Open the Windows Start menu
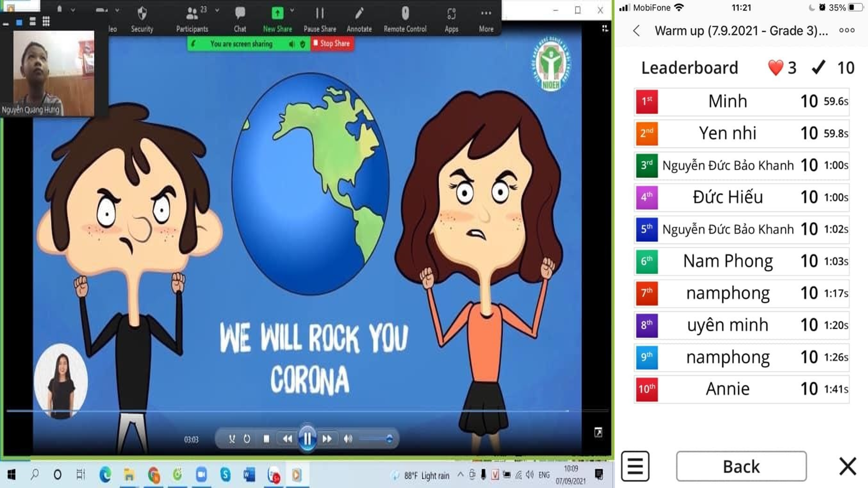Screen dimensions: 868x488 [12, 475]
